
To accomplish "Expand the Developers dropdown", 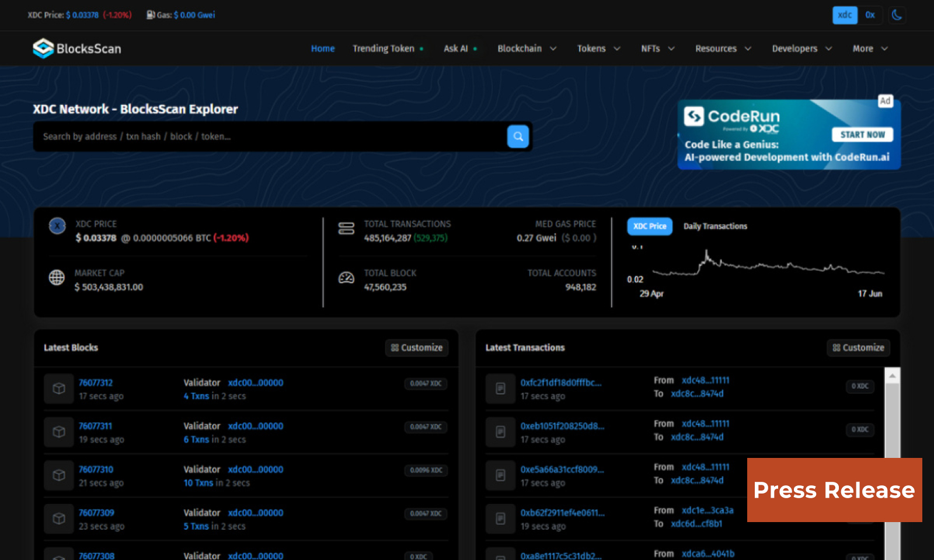I will [801, 48].
